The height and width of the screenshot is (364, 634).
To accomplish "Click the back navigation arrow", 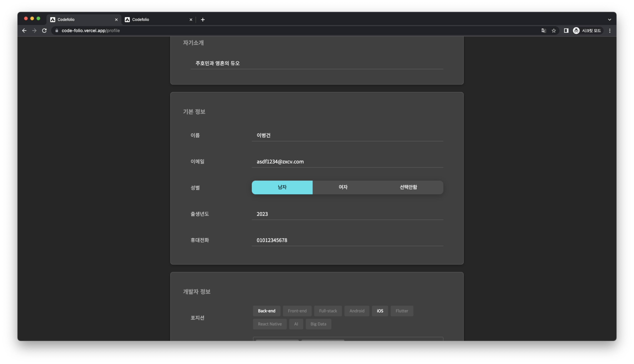I will (24, 31).
